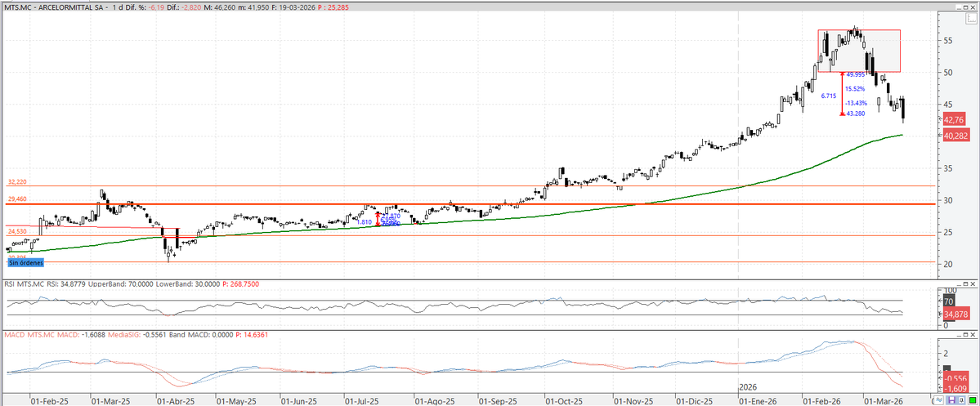This screenshot has height=406, width=980.
Task: Click the RSI 70 upper band tag
Action: tap(948, 301)
